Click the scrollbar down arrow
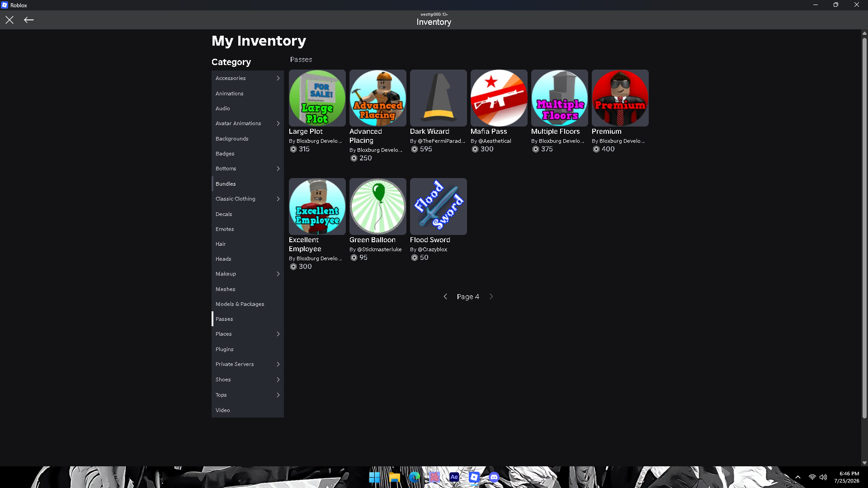 [x=864, y=463]
